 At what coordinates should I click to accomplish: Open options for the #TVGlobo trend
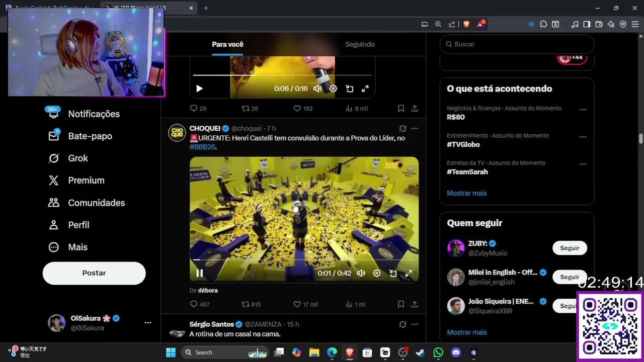(x=583, y=137)
